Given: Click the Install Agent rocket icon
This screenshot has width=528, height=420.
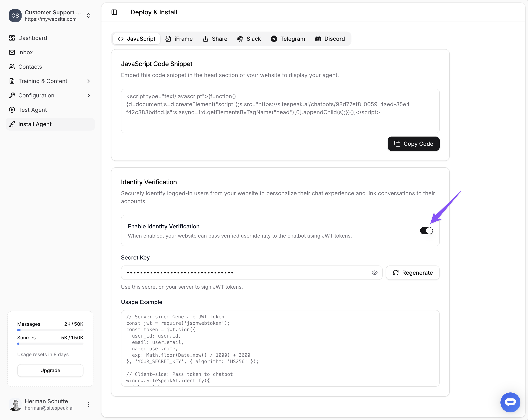Looking at the screenshot, I should click(12, 124).
